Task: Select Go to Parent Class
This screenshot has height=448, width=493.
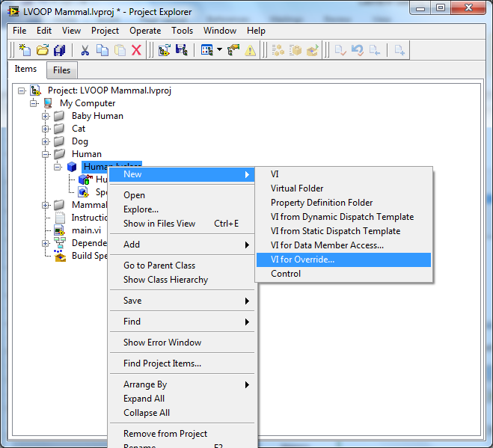Action: (x=182, y=266)
